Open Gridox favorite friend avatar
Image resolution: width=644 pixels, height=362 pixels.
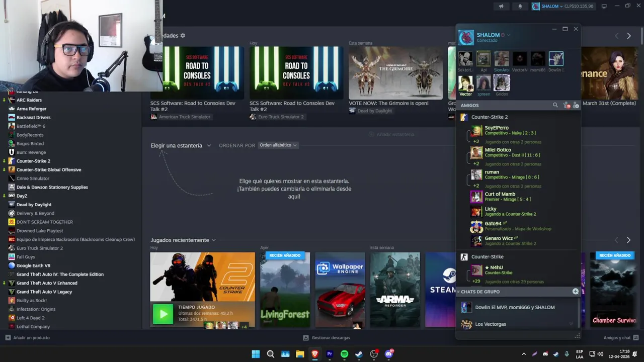(x=502, y=82)
